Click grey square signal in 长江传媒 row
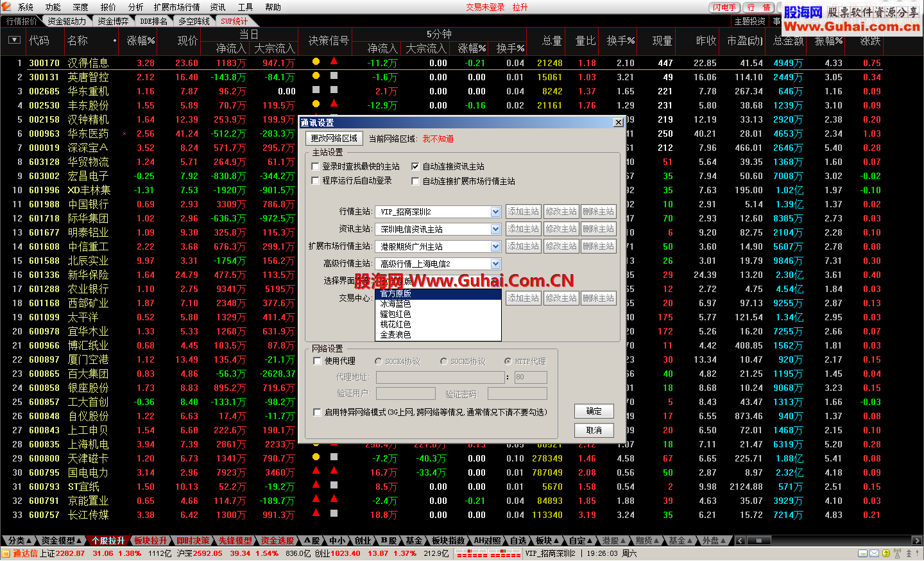 [334, 514]
